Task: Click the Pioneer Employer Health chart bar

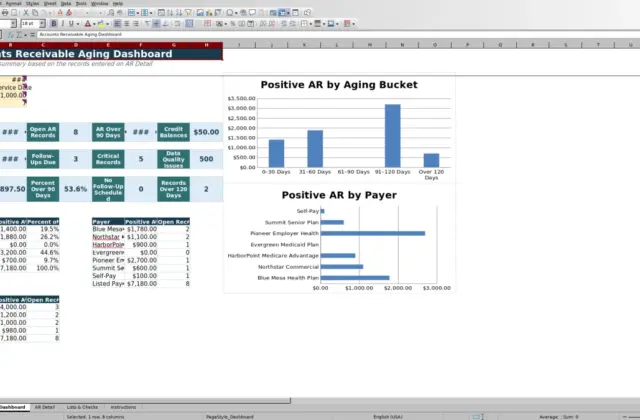Action: pos(373,233)
